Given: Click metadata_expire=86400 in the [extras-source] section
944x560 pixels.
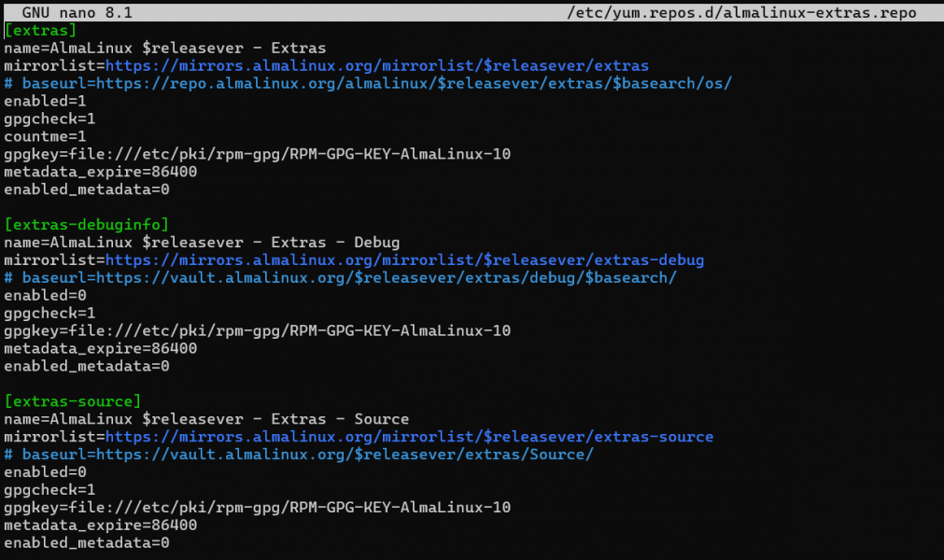Looking at the screenshot, I should pyautogui.click(x=101, y=525).
